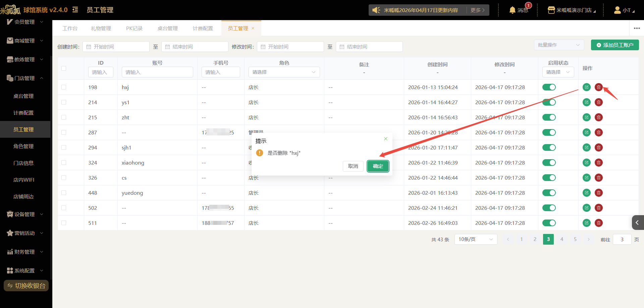Open the 10条/页 page size dropdown
The image size is (644, 308).
point(476,239)
